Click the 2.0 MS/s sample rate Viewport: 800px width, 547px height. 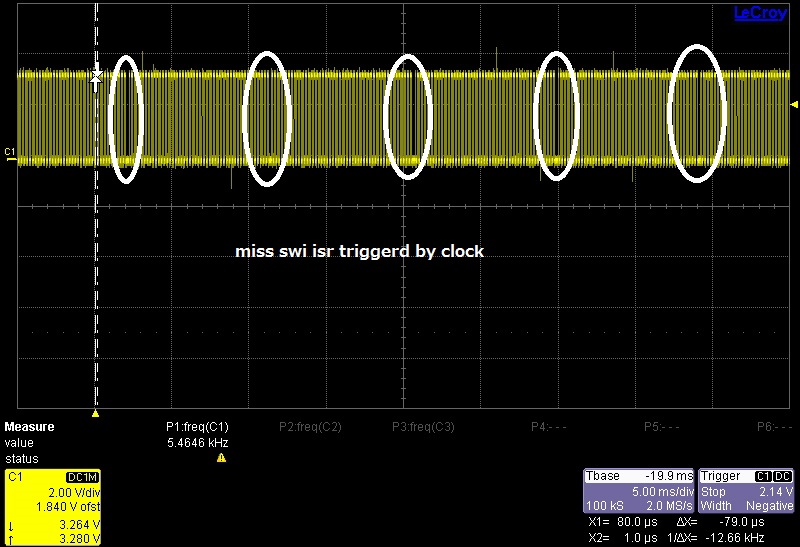tap(669, 506)
